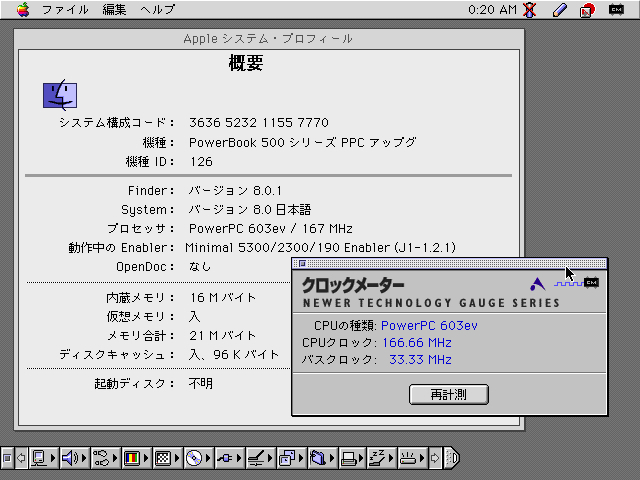640x480 pixels.
Task: Open the Apple menu
Action: pyautogui.click(x=23, y=9)
